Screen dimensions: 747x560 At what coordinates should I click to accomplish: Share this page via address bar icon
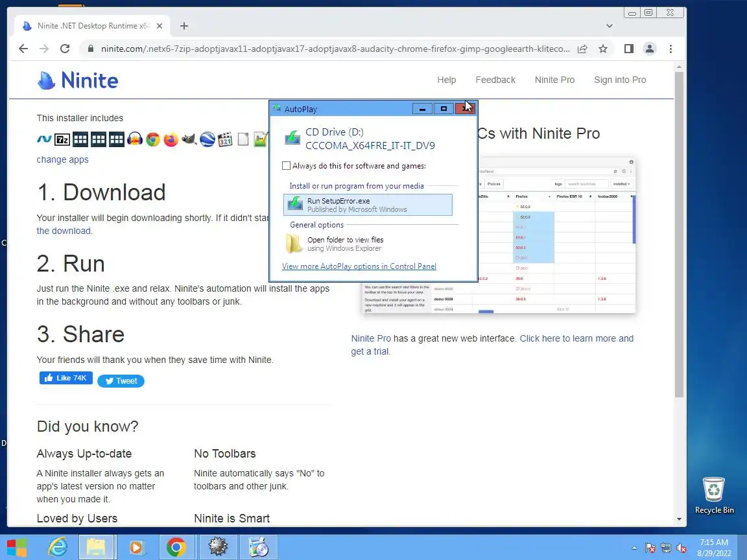(582, 49)
